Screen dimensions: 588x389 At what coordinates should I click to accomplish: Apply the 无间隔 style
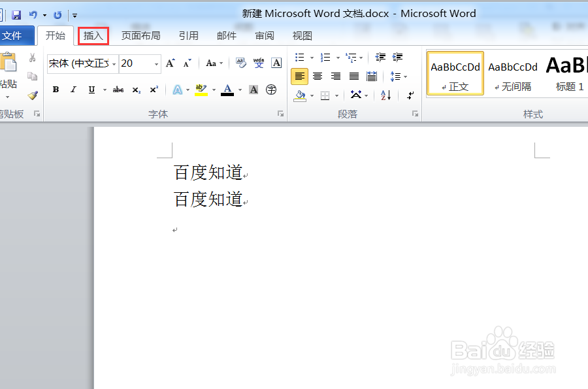(x=513, y=73)
